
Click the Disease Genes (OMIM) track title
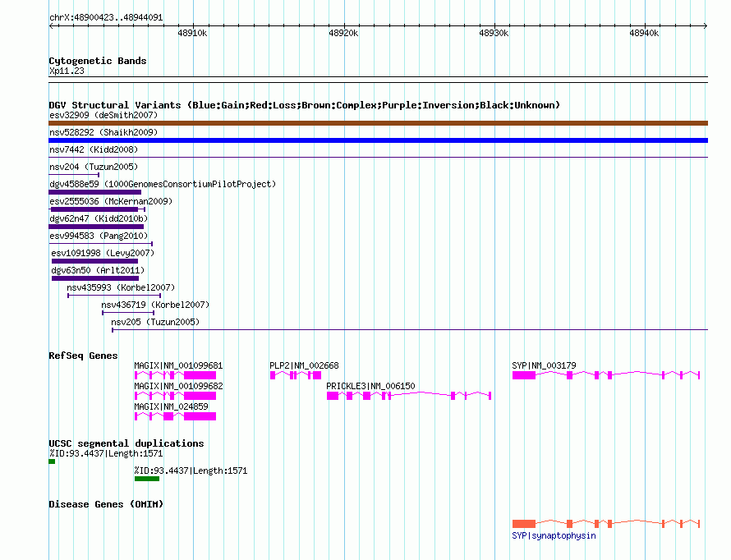[106, 504]
